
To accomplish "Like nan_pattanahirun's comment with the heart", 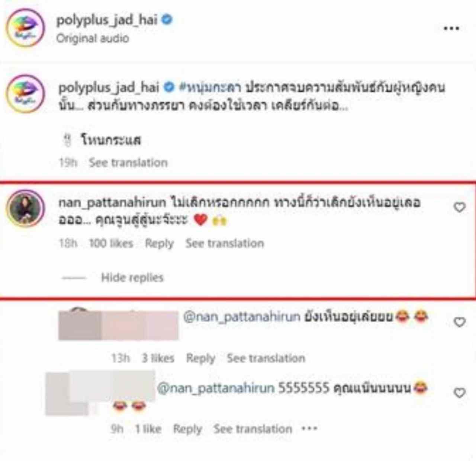I will pyautogui.click(x=460, y=207).
